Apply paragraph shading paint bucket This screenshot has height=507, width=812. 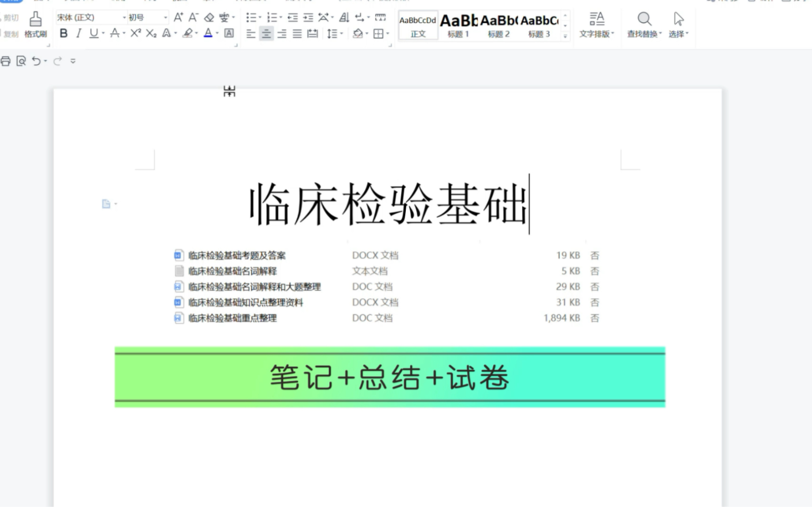click(x=358, y=34)
